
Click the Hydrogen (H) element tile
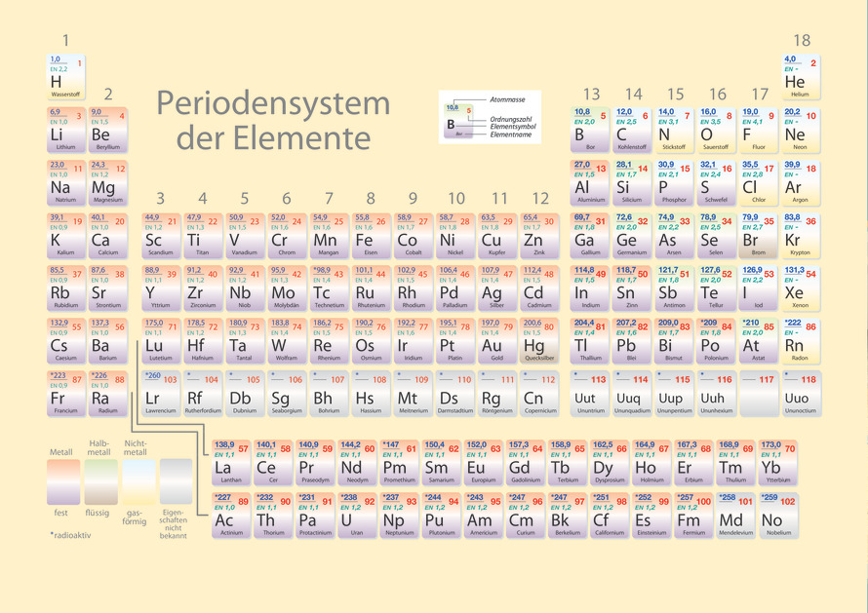[x=66, y=77]
